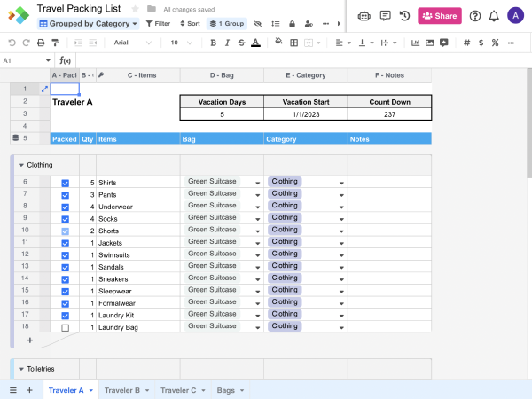The height and width of the screenshot is (399, 532).
Task: Click the formula bar input
Action: pos(302,60)
